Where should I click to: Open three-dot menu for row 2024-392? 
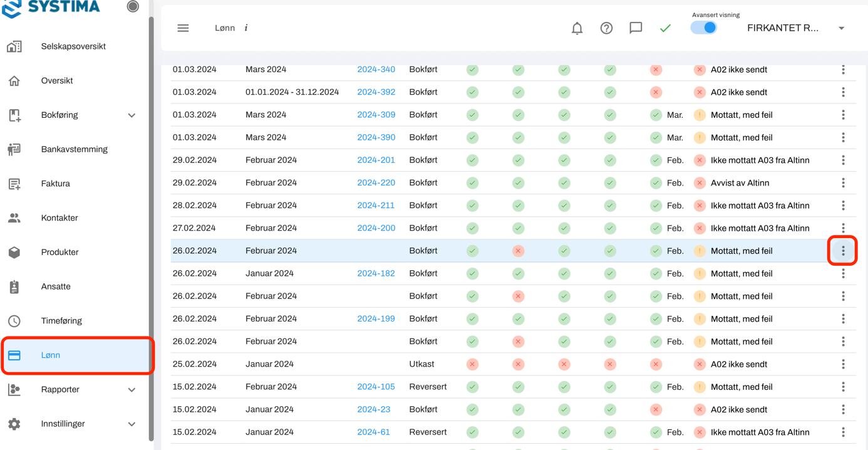coord(843,92)
